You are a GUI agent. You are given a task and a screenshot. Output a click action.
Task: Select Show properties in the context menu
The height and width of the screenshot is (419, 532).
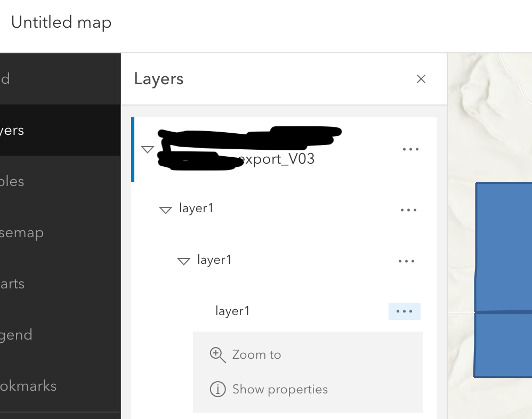tap(280, 389)
